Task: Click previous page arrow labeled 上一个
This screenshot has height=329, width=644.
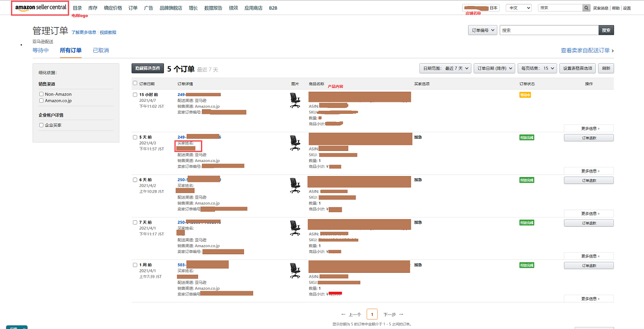Action: tap(351, 314)
